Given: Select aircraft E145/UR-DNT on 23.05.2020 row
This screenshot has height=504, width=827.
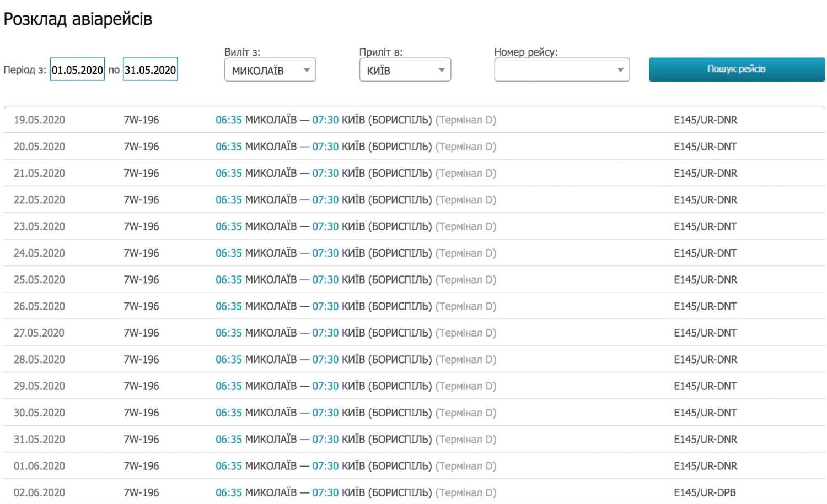Looking at the screenshot, I should (705, 226).
